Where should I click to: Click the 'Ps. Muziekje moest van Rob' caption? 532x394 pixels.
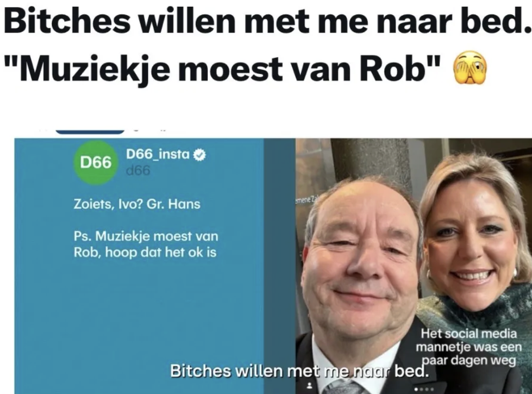tap(146, 244)
